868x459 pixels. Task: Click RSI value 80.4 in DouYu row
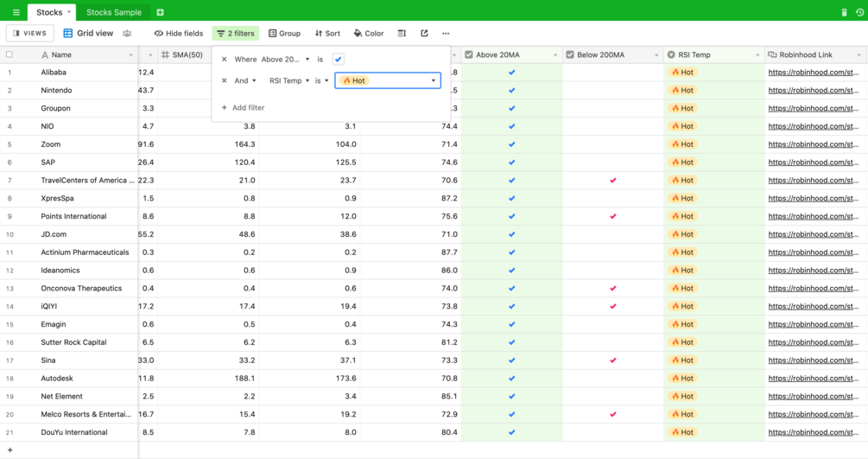(449, 432)
